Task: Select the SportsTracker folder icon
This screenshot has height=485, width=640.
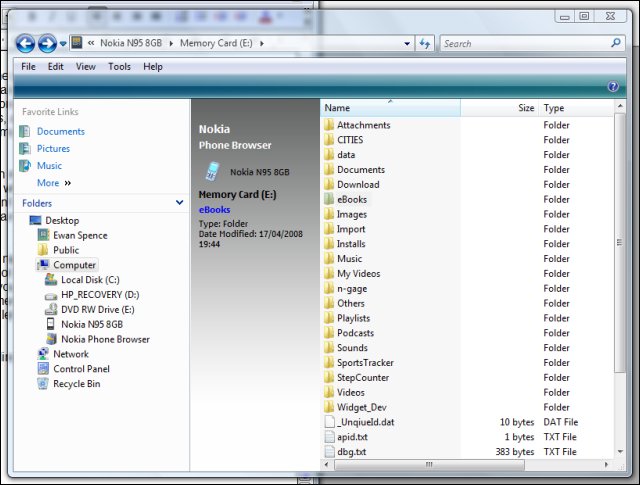Action: coord(329,363)
